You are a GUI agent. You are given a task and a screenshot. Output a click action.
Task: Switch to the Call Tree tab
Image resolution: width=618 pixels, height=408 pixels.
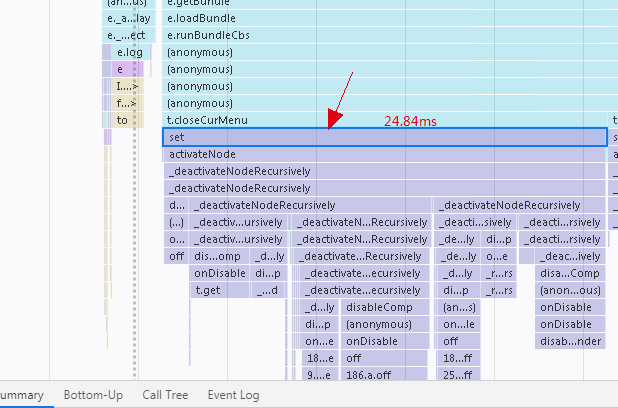[165, 395]
